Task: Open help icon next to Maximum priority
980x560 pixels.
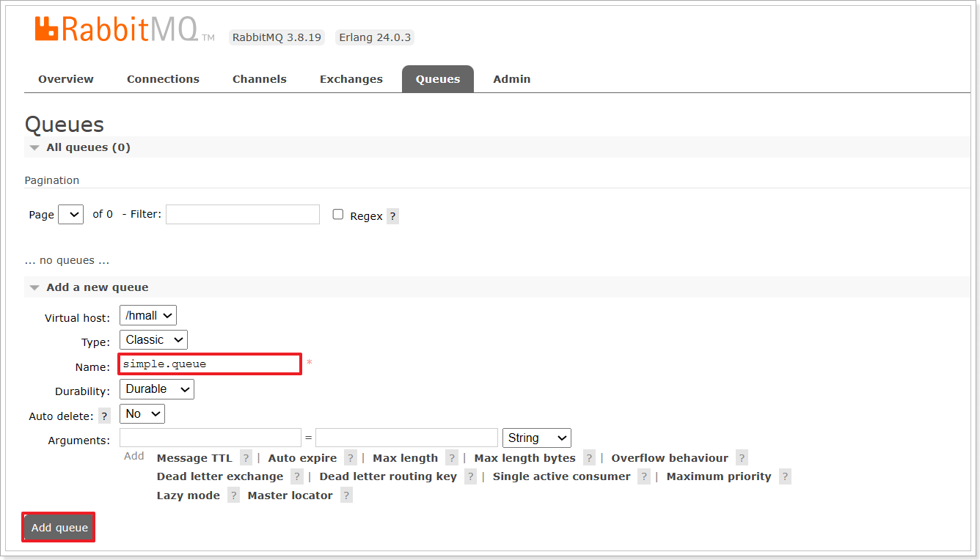Action: click(x=785, y=476)
